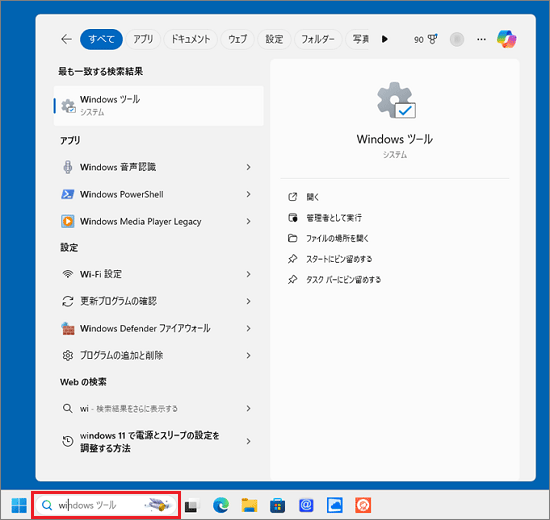550x520 pixels.
Task: Open Task View on the taskbar
Action: [x=192, y=505]
